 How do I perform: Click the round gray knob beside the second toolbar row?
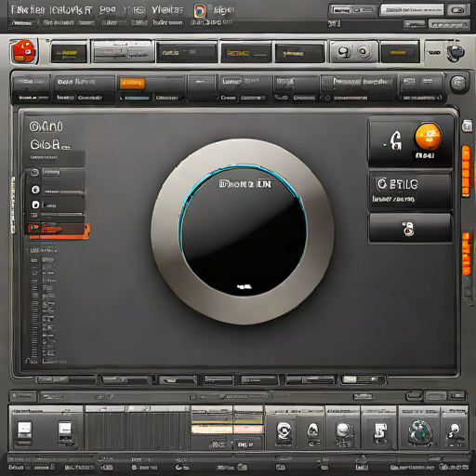pos(458,84)
